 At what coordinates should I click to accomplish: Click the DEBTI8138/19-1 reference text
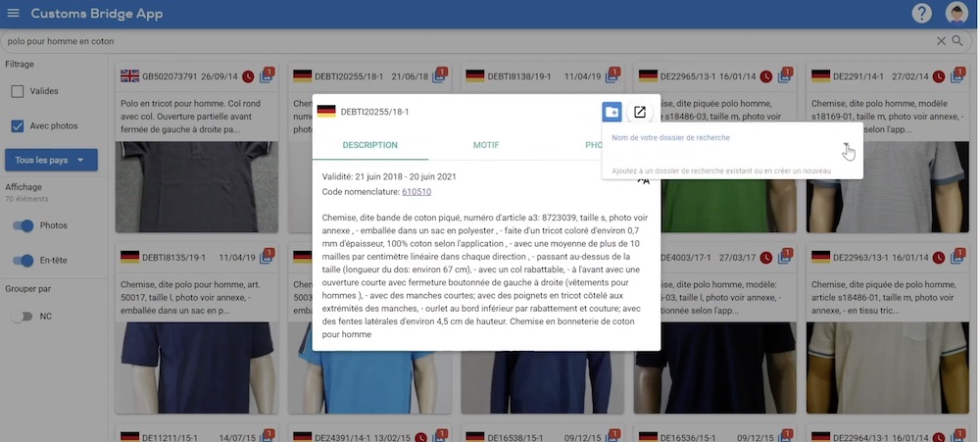518,76
